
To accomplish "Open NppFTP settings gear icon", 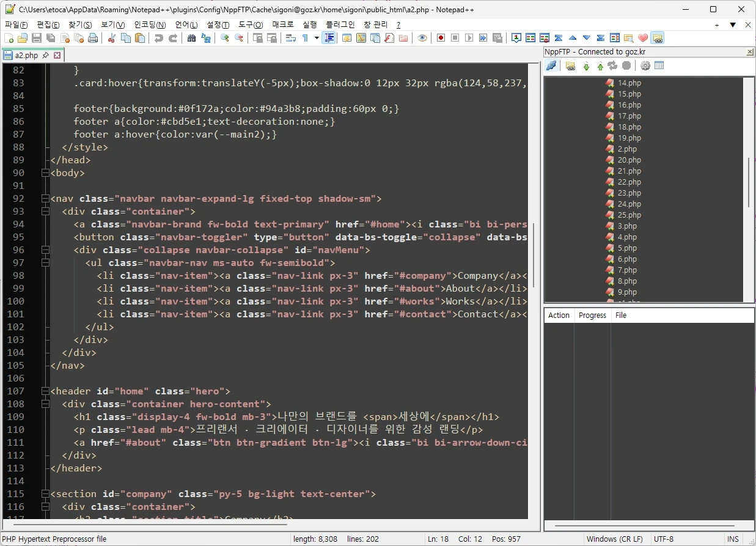I will pos(645,66).
